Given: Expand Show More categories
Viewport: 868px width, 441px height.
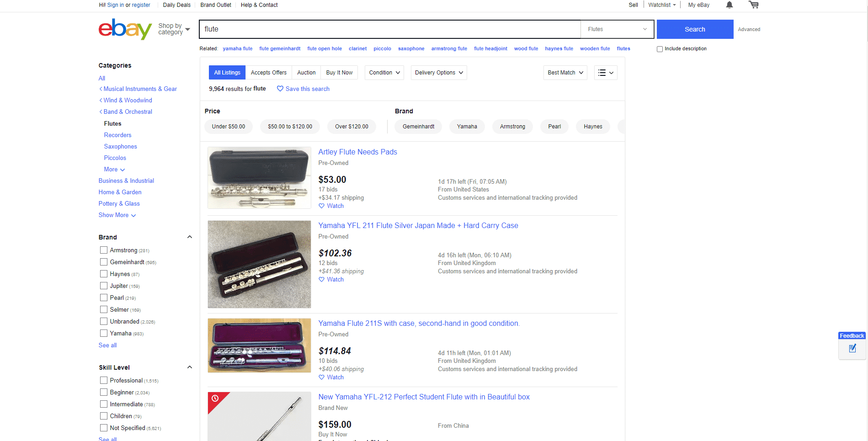Looking at the screenshot, I should (x=117, y=215).
